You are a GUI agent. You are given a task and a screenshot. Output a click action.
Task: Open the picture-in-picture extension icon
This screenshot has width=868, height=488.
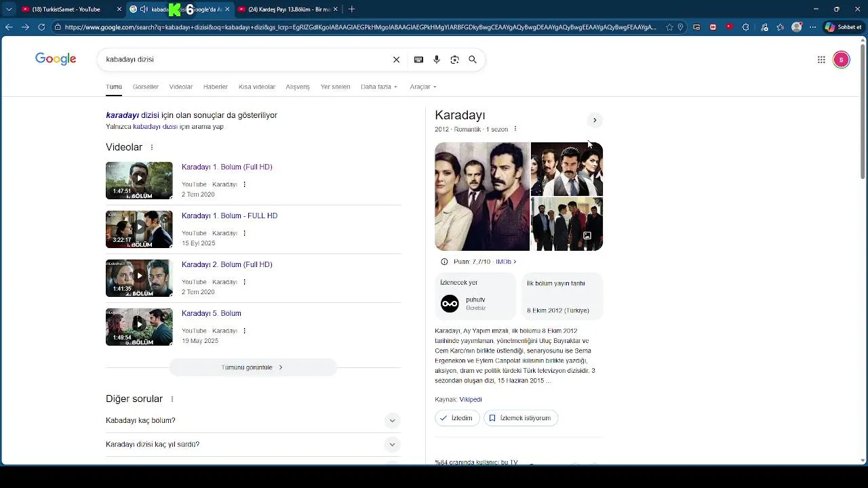[x=697, y=27]
